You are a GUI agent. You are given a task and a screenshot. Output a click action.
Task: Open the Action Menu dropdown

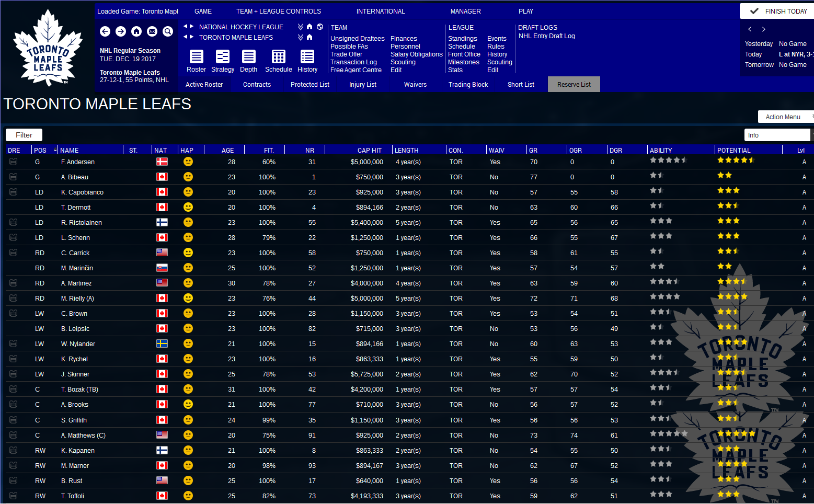(786, 117)
